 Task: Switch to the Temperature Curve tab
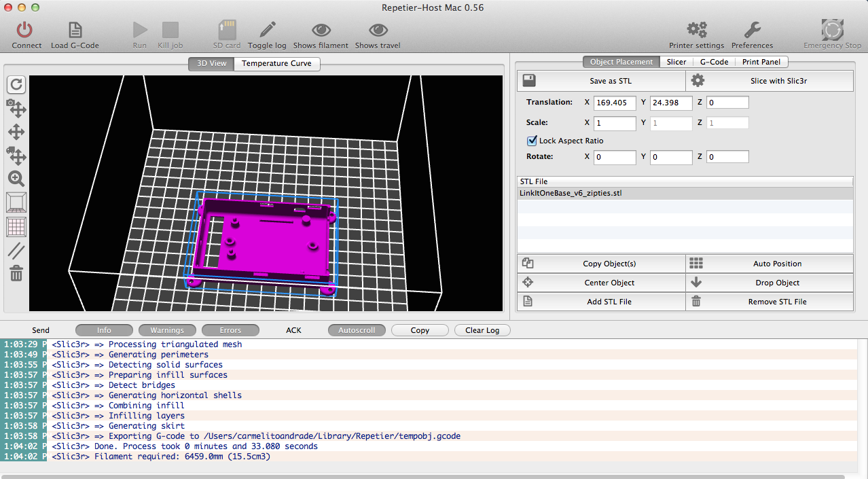pos(276,63)
